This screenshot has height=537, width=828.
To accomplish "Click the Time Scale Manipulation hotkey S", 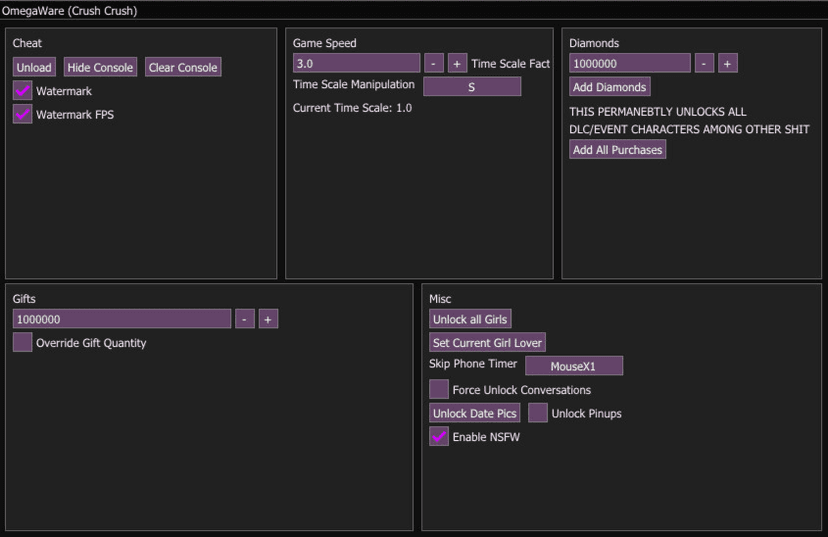I will tap(472, 87).
